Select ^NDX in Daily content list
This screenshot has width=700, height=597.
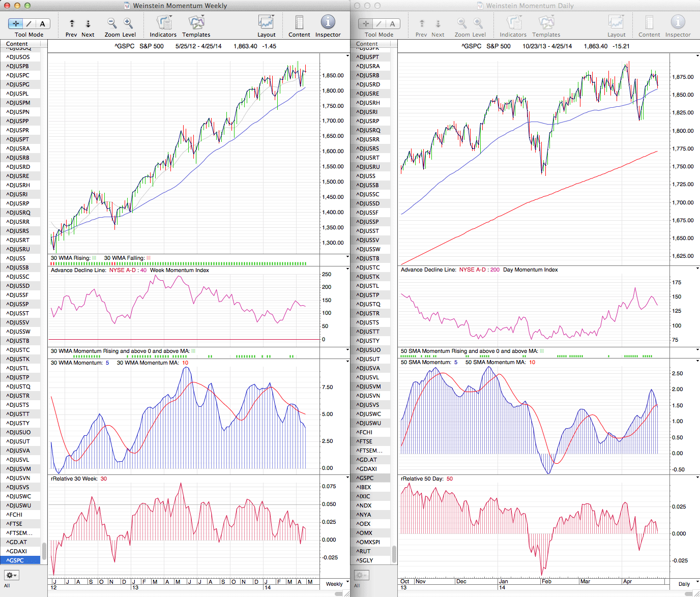[370, 505]
